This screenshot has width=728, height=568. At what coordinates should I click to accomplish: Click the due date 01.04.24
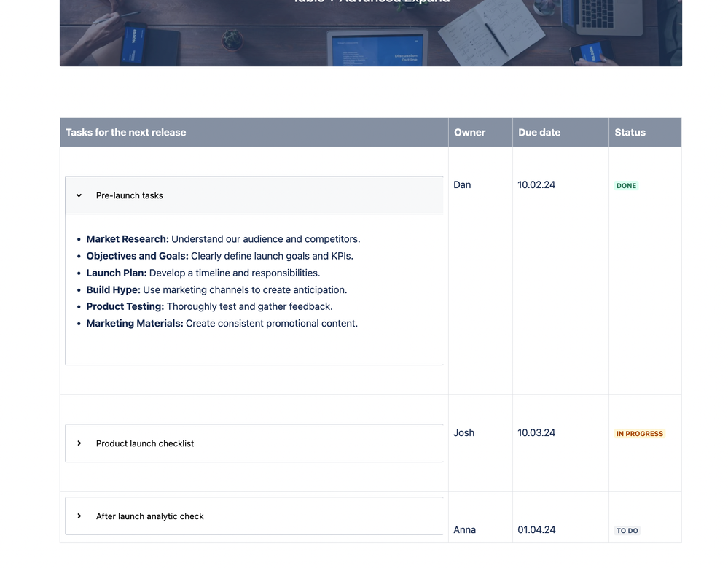(536, 530)
